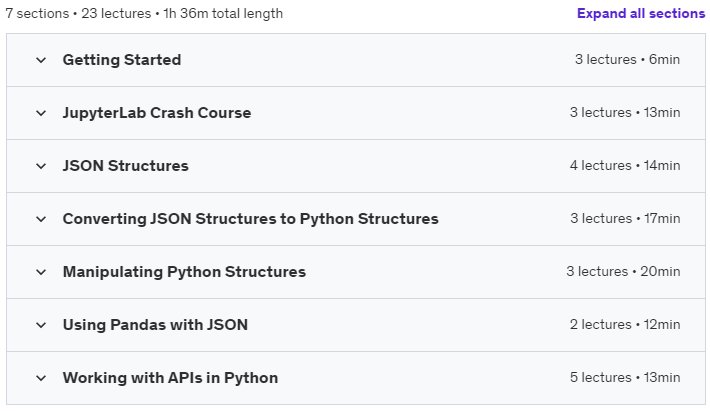Select Converting JSON Structures to Python Structures title

250,219
